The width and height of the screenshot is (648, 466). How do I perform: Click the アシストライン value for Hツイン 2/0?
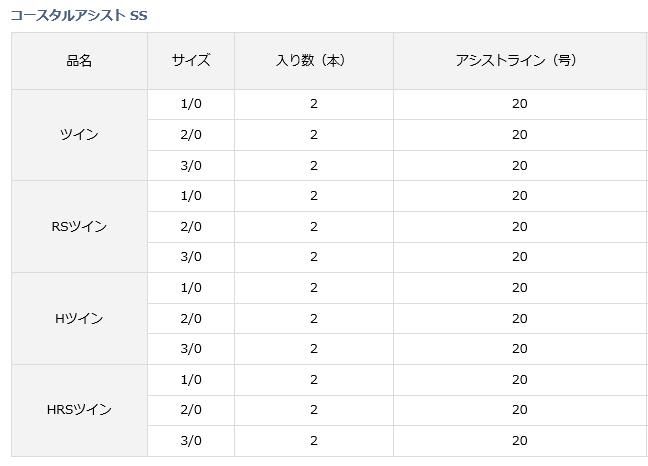[519, 319]
